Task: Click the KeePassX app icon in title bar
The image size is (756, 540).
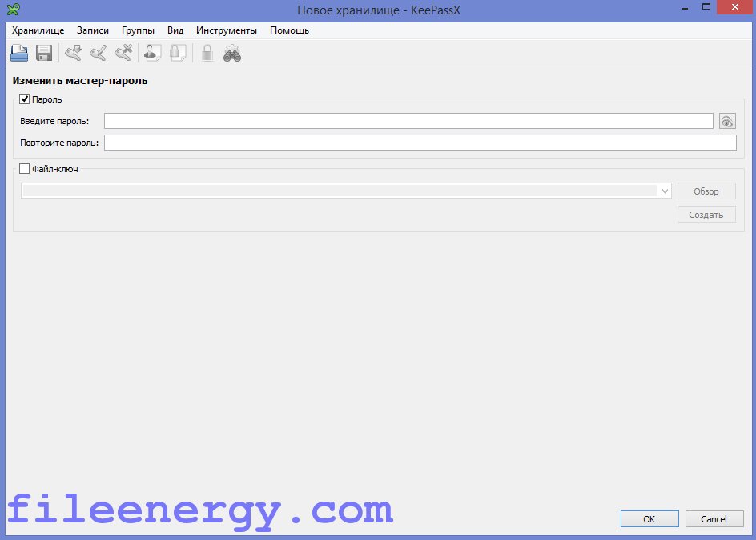Action: (x=13, y=9)
